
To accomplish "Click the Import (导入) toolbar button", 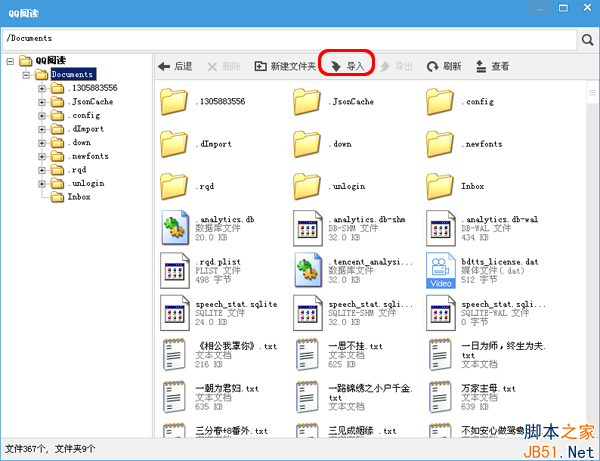I will click(347, 67).
